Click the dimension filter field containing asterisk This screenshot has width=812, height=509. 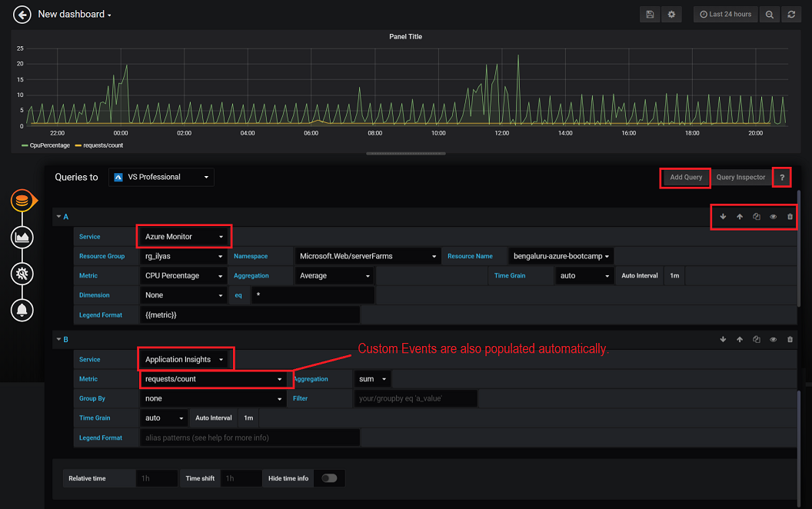(313, 295)
